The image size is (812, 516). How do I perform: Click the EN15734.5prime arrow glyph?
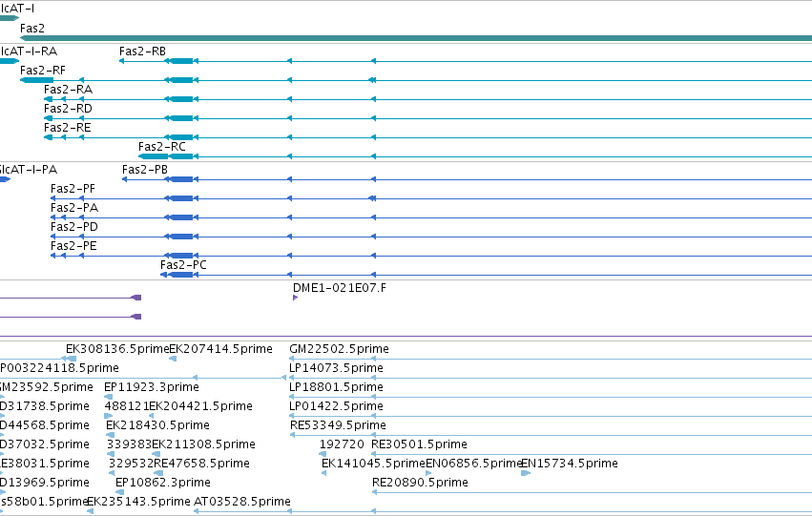[x=526, y=473]
